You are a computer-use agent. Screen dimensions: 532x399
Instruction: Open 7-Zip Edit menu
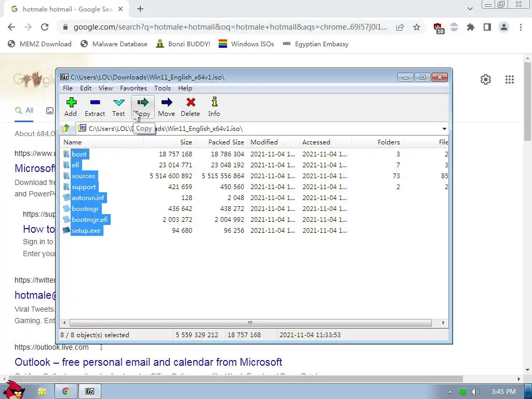[86, 88]
